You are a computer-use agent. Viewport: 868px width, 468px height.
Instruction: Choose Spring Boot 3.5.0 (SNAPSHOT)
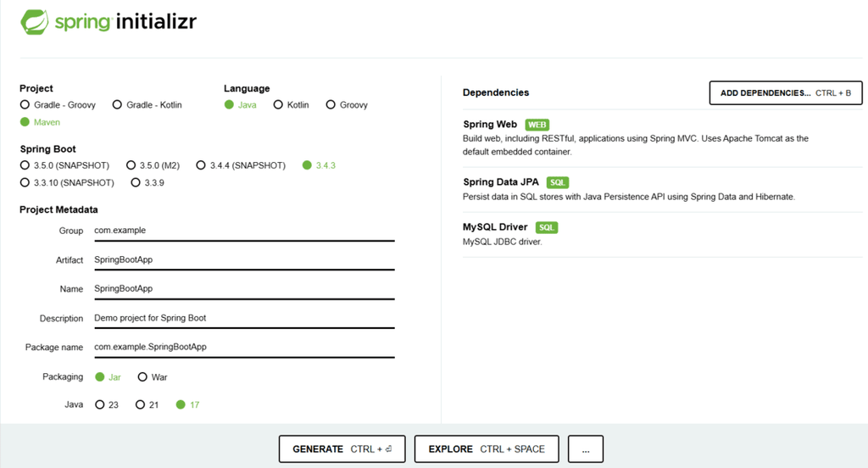pyautogui.click(x=64, y=165)
